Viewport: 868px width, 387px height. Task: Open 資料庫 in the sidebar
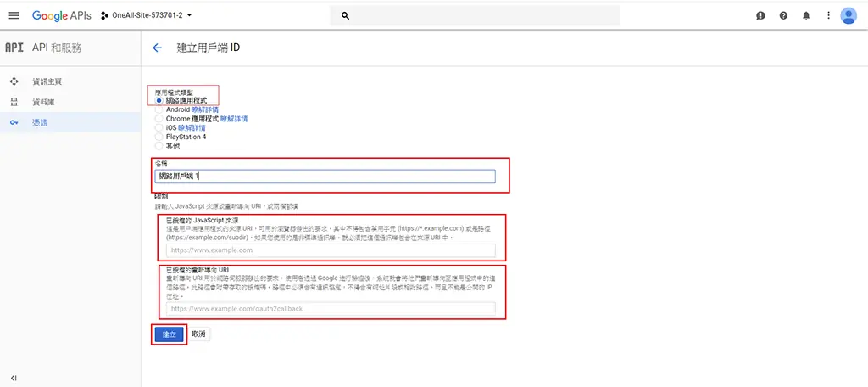[x=43, y=102]
